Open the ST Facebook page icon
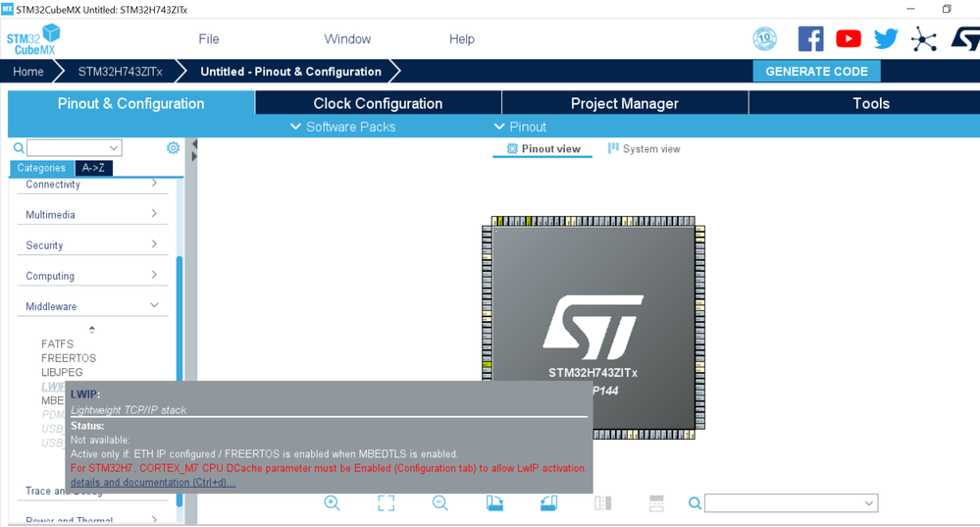The height and width of the screenshot is (527, 980). 810,38
